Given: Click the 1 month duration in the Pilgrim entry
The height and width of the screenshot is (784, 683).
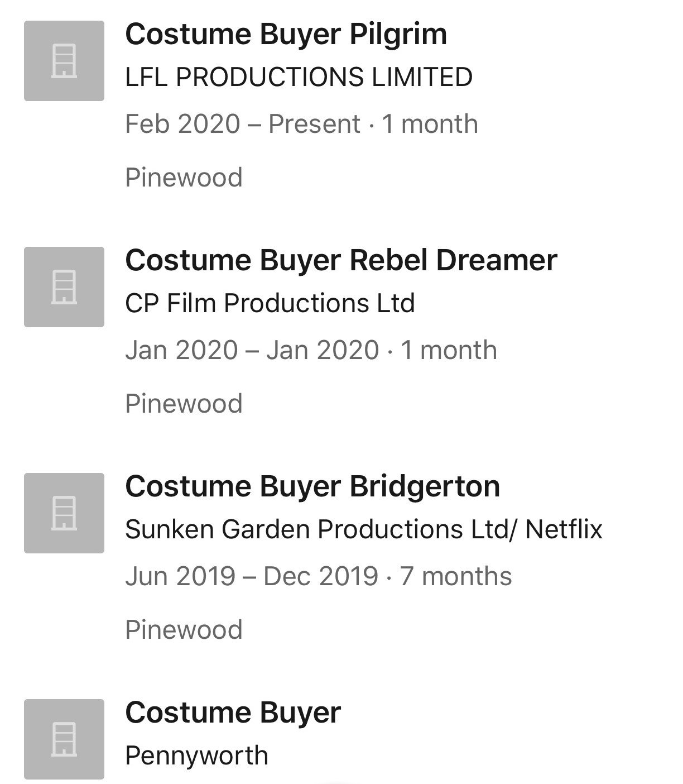Looking at the screenshot, I should point(430,124).
